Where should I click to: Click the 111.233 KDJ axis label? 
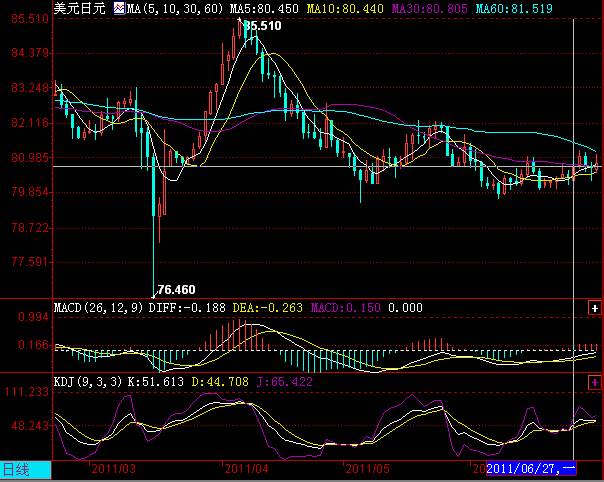tap(27, 392)
